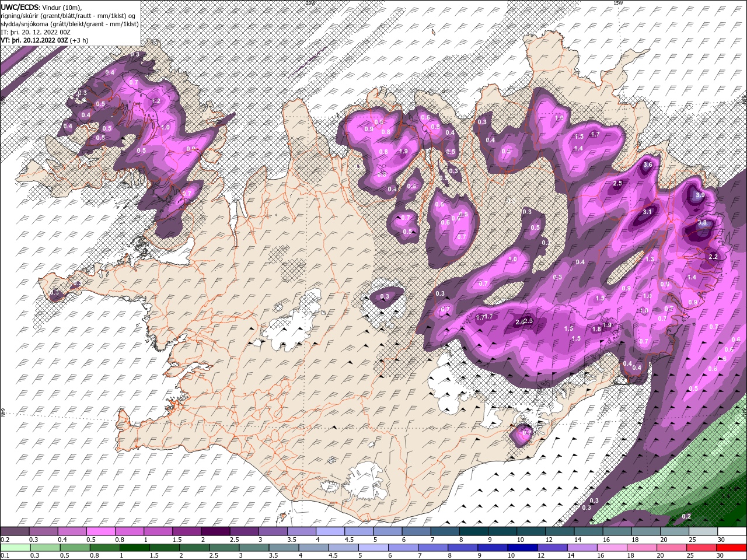The image size is (747, 560).
Task: Click the 'IT: þri. 20. 12. 2022 00Z' line
Action: [36, 32]
